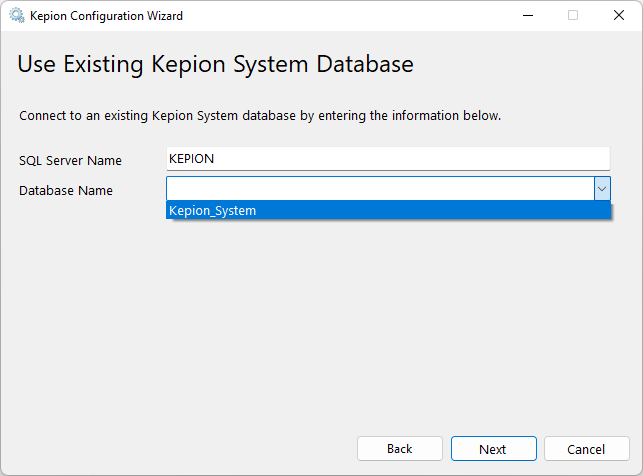Select Kepion_System from the dropdown list
Viewport: 643px width, 476px height.
pos(388,210)
